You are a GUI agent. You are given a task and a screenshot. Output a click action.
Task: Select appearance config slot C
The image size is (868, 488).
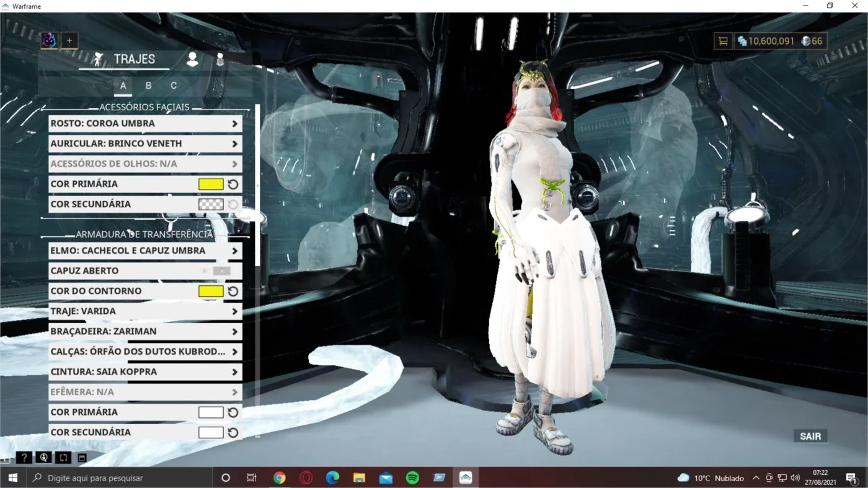tap(174, 86)
